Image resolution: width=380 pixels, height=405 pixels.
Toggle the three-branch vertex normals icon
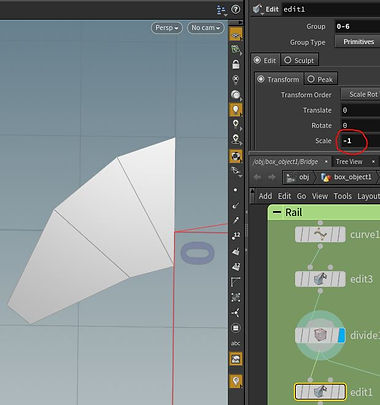click(x=236, y=312)
